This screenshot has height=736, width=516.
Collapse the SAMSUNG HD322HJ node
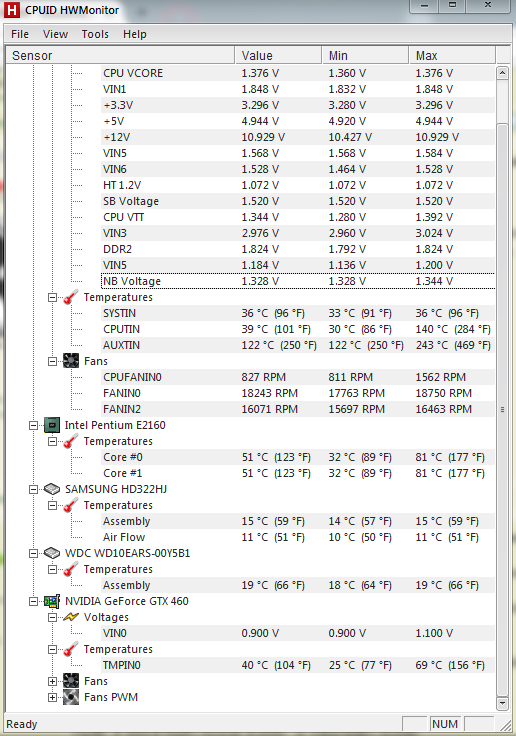tap(33, 489)
